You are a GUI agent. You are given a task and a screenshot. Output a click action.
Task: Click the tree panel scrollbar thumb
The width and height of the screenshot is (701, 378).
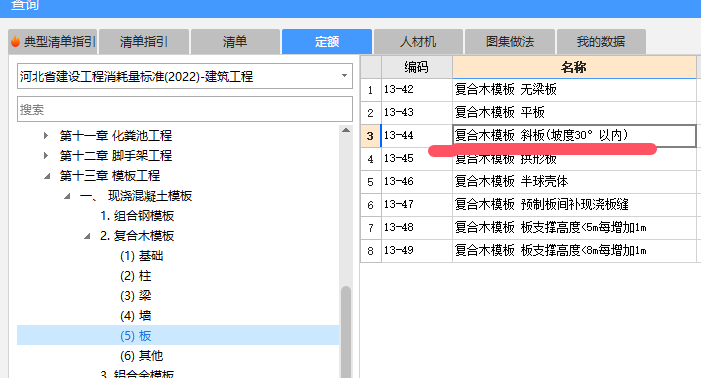(x=346, y=332)
